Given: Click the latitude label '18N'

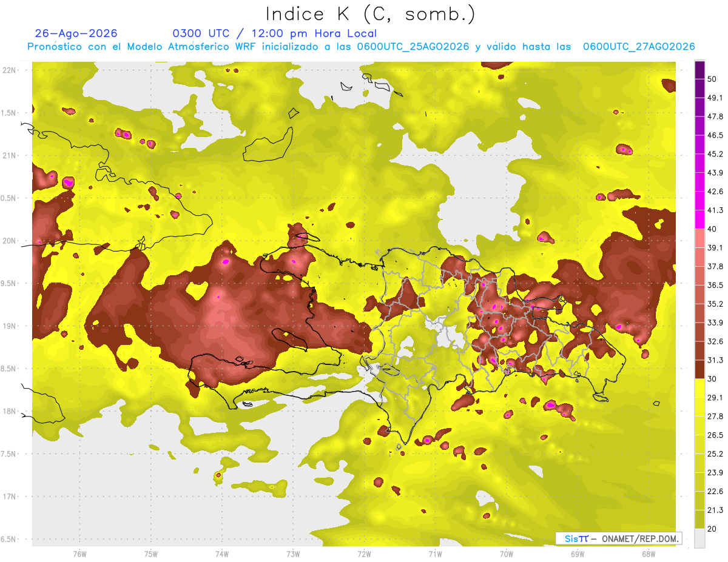Looking at the screenshot, I should click(10, 411).
